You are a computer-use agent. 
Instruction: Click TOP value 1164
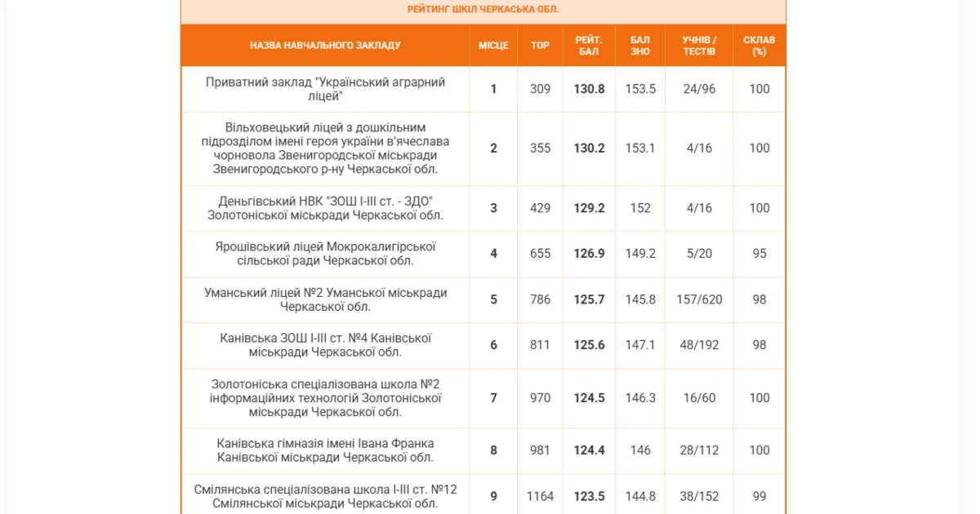pos(540,496)
